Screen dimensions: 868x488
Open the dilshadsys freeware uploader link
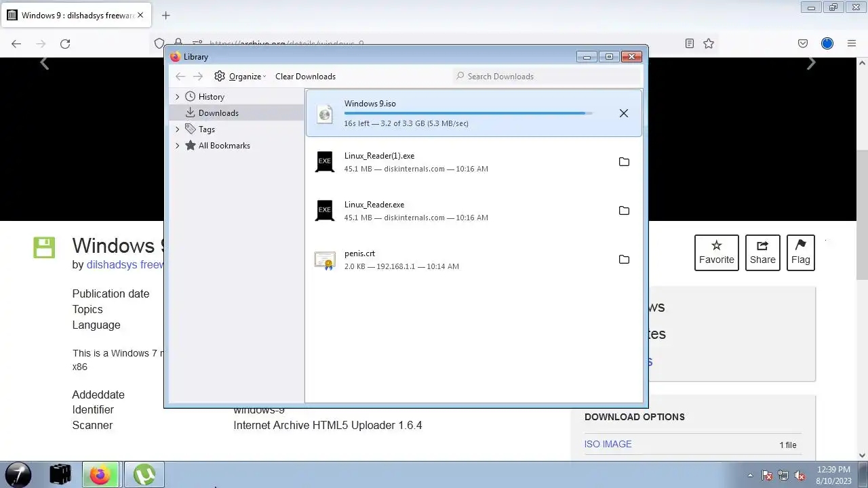[125, 264]
